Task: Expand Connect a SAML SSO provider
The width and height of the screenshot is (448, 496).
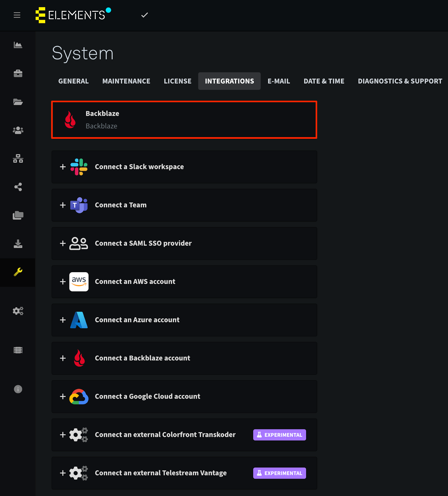Action: tap(184, 243)
